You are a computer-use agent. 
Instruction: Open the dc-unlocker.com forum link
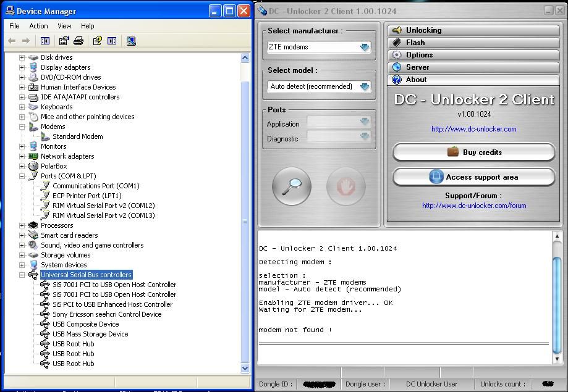[474, 206]
